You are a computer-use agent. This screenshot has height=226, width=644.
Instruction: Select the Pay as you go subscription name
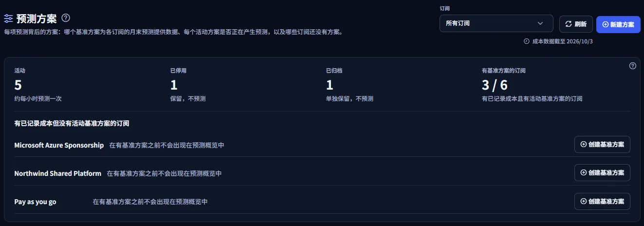click(35, 202)
